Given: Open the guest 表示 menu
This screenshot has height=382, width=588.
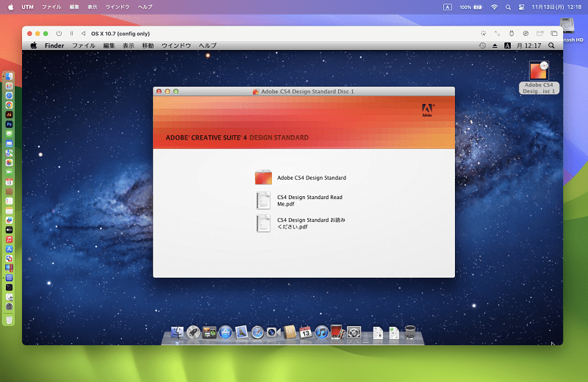Looking at the screenshot, I should 128,46.
